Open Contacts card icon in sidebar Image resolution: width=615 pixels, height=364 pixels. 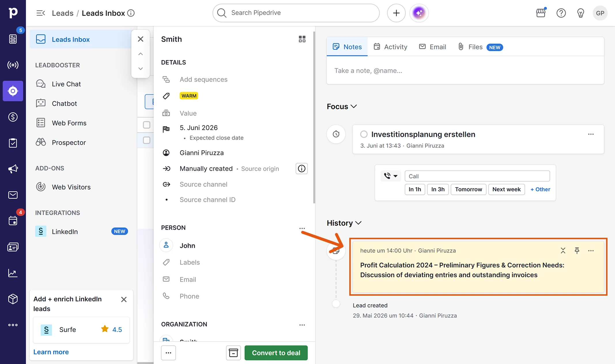pyautogui.click(x=13, y=247)
